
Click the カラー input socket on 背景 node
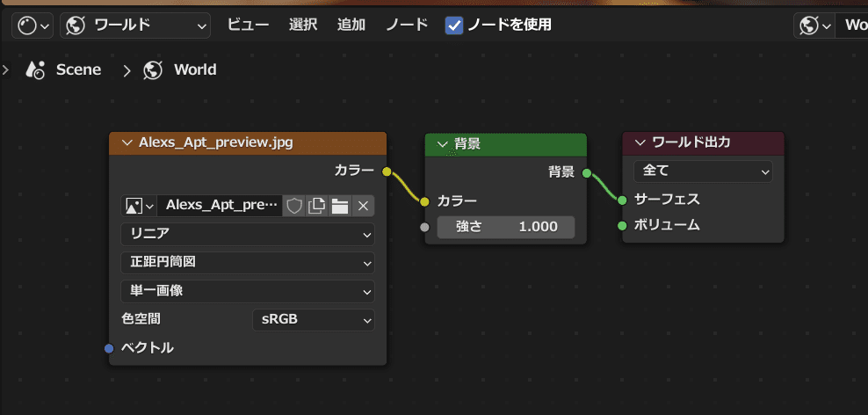point(424,201)
